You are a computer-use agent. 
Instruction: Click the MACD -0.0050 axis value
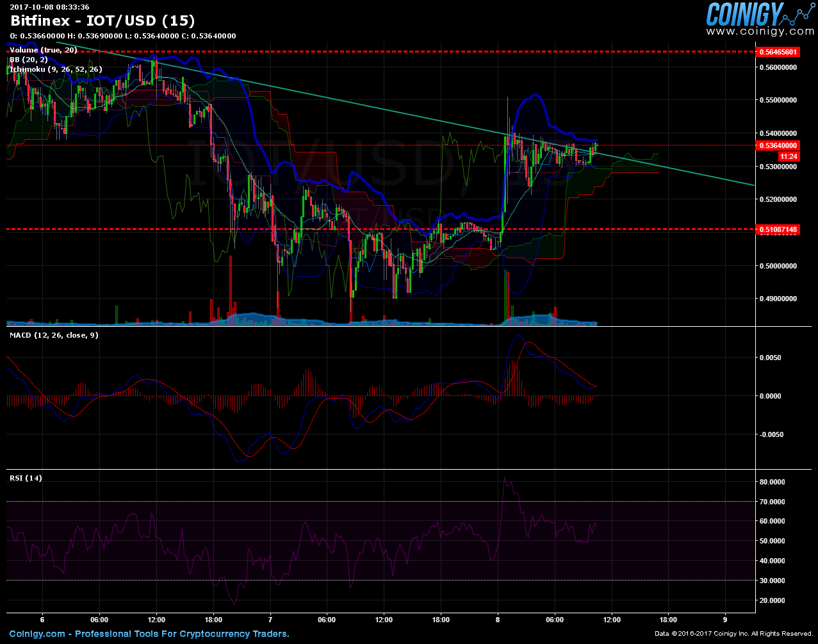point(771,434)
